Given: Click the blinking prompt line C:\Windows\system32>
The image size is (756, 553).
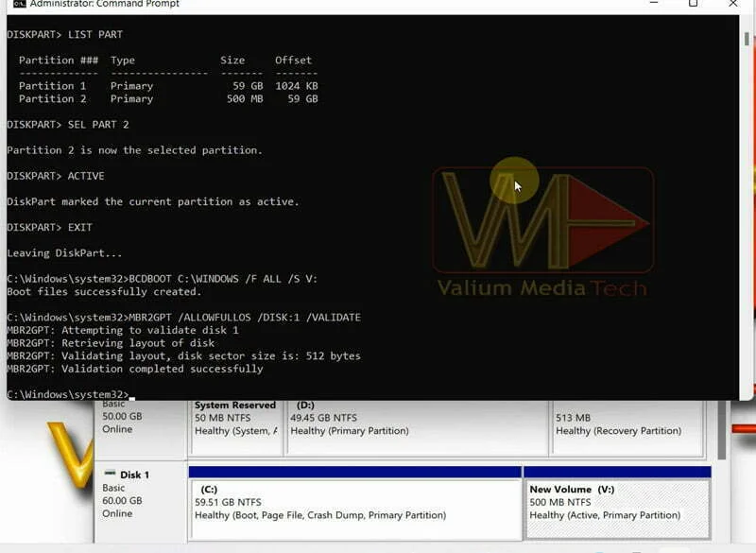Looking at the screenshot, I should click(71, 394).
